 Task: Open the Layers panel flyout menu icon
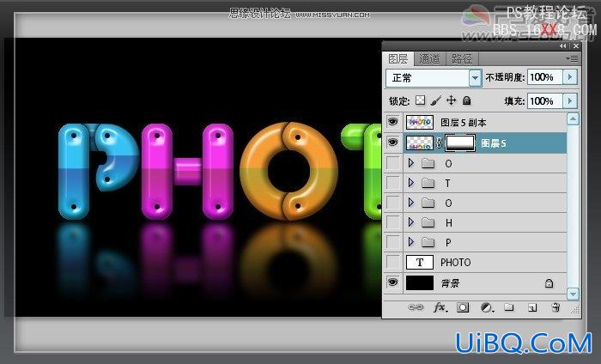point(573,58)
